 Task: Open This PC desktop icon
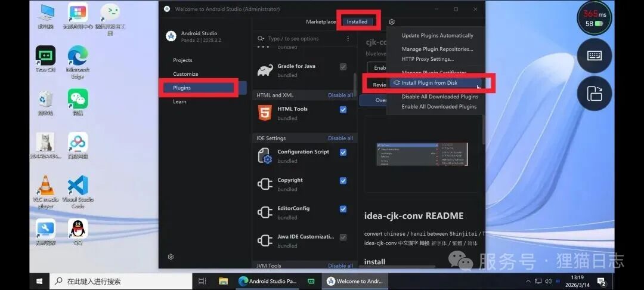pos(45,16)
